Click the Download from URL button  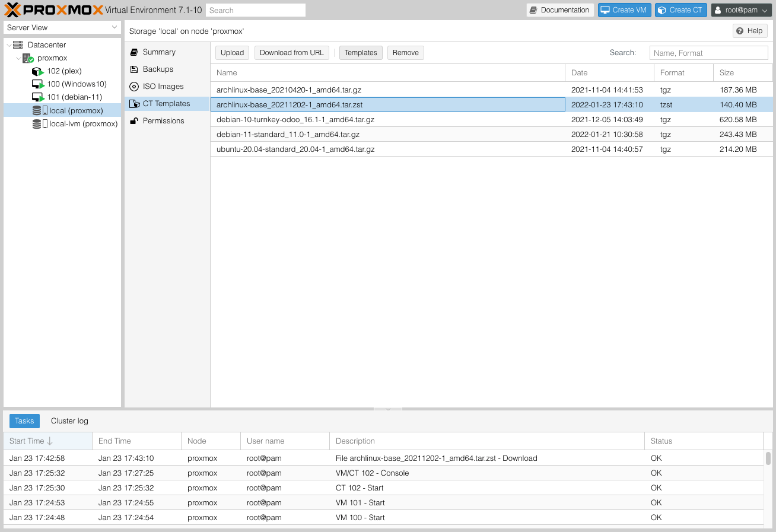[291, 53]
